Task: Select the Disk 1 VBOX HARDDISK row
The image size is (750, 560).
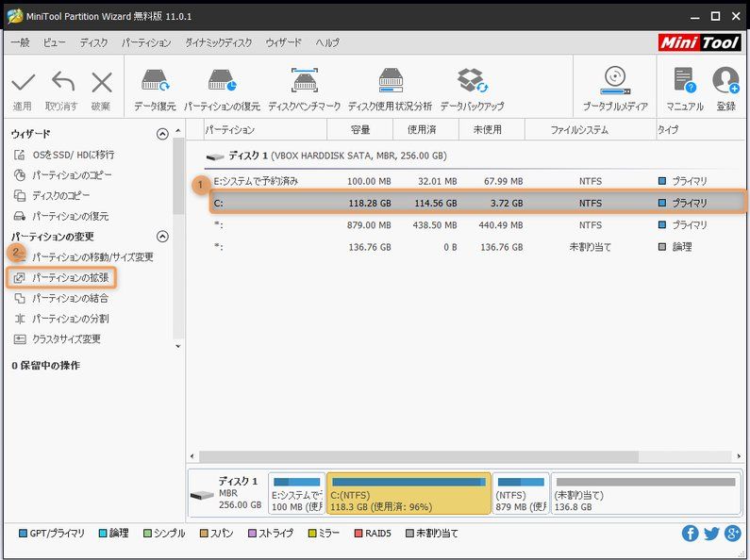Action: click(475, 156)
